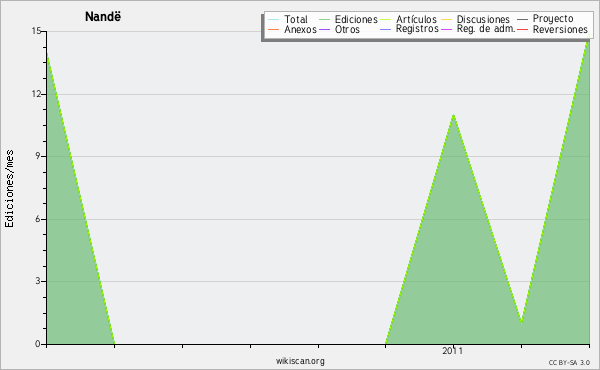Screen dimensions: 600x370
Task: Click the red Reversiones legend line swatch
Action: click(x=522, y=29)
